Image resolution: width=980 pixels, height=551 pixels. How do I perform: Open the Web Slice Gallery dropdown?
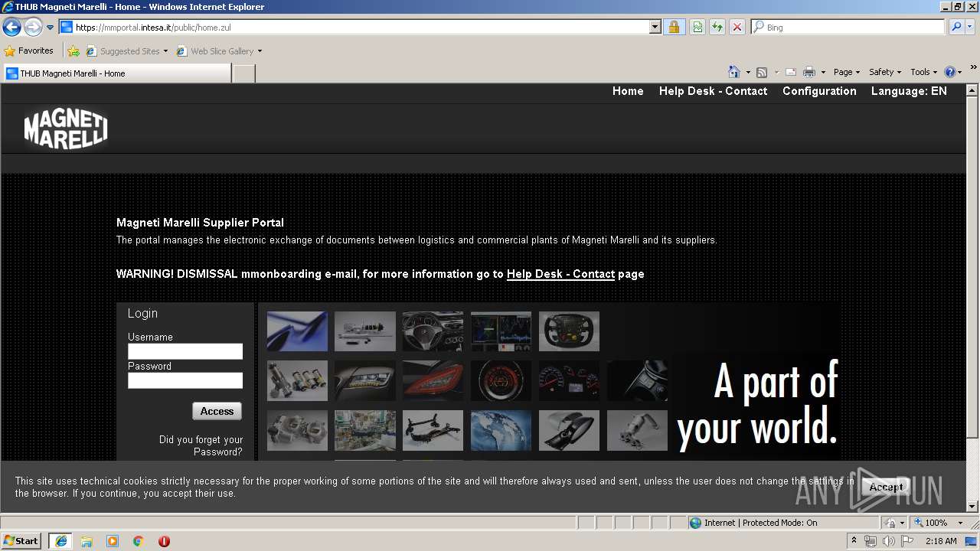coord(220,51)
